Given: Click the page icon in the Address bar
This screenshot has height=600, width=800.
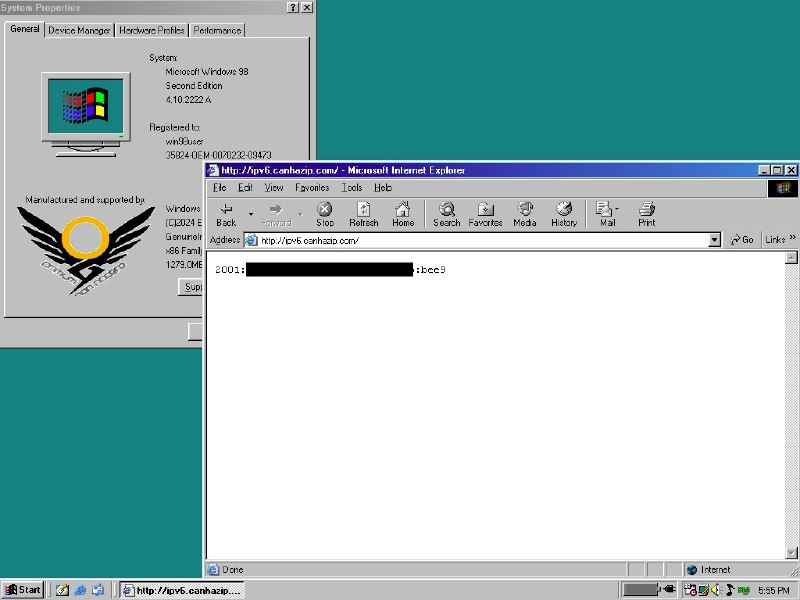Looking at the screenshot, I should click(x=252, y=240).
